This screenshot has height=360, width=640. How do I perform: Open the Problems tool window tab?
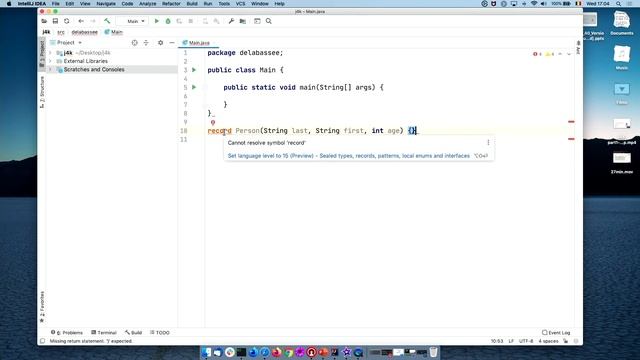(x=67, y=332)
